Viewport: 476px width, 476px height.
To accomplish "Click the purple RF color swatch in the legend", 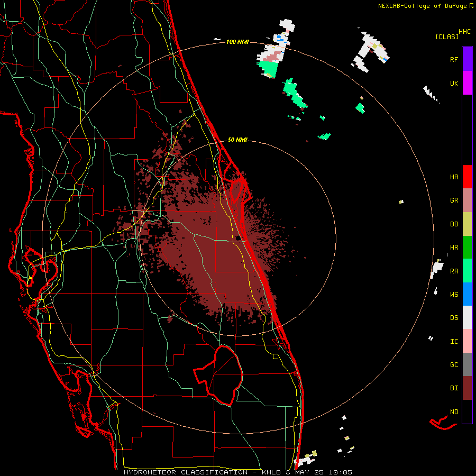I will [467, 59].
